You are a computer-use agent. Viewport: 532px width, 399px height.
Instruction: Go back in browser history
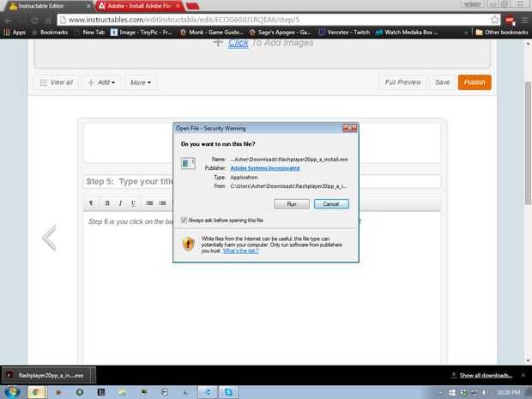[9, 21]
